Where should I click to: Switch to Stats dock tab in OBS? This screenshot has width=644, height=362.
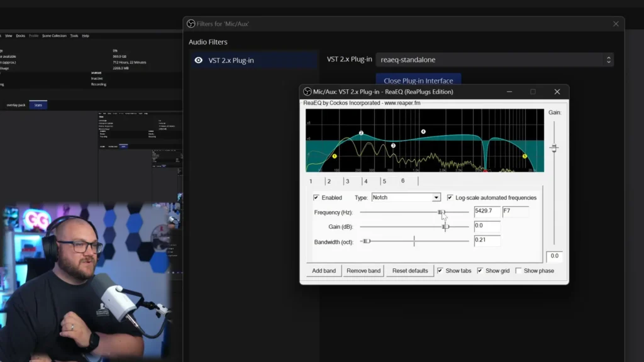tap(38, 105)
